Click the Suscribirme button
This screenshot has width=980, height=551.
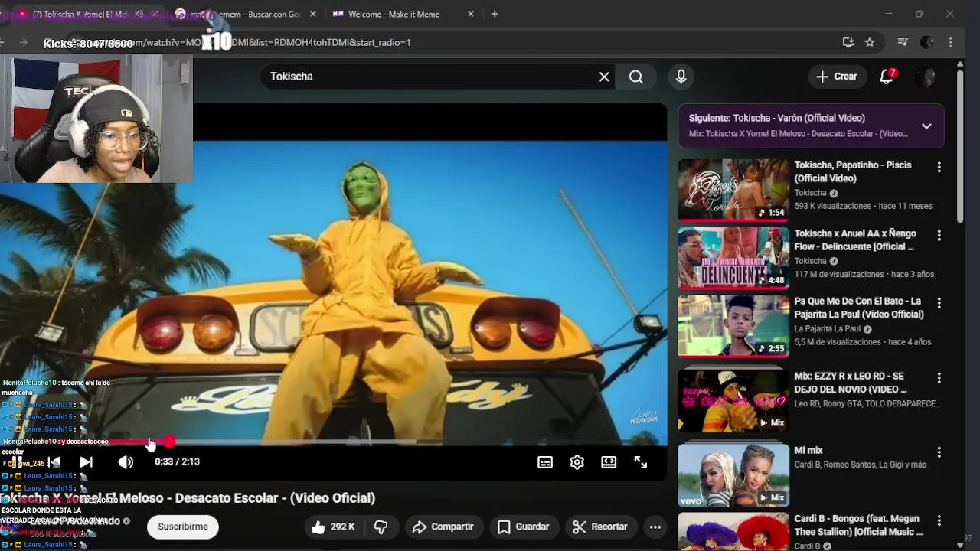(183, 527)
